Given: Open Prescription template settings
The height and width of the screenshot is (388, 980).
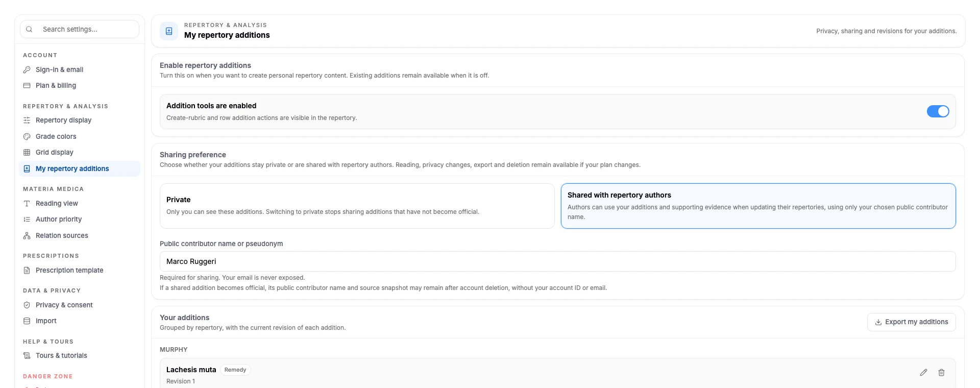Looking at the screenshot, I should (x=80, y=270).
